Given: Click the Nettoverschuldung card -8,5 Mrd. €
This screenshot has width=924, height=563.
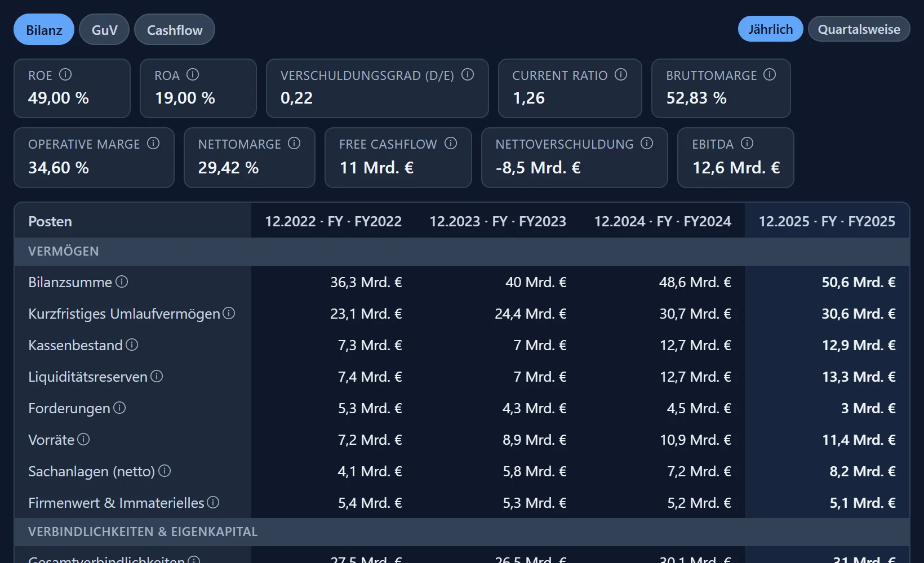Looking at the screenshot, I should click(575, 158).
